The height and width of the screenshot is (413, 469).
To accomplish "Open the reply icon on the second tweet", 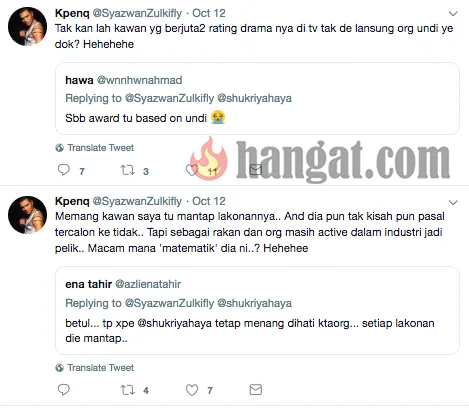I will [x=64, y=389].
